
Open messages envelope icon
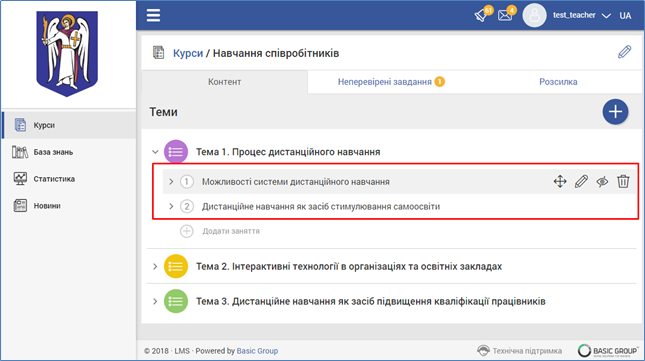[505, 15]
